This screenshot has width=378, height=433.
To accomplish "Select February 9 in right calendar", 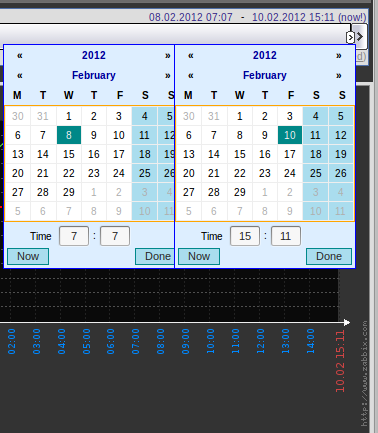I will pos(265,135).
